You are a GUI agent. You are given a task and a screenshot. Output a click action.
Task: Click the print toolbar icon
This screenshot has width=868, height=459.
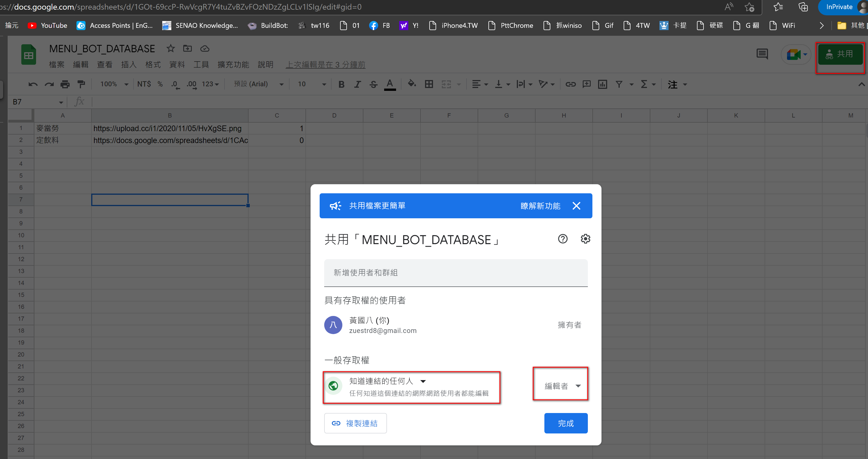click(65, 84)
